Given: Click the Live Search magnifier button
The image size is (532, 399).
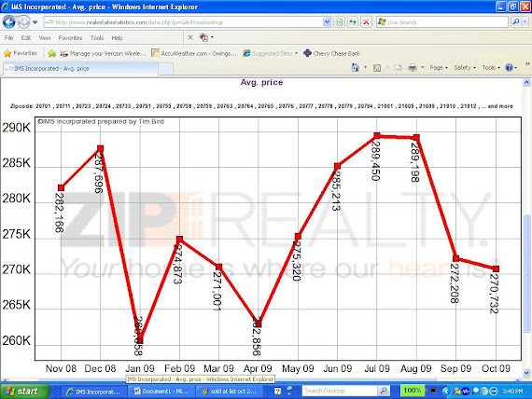Looking at the screenshot, I should coord(516,22).
